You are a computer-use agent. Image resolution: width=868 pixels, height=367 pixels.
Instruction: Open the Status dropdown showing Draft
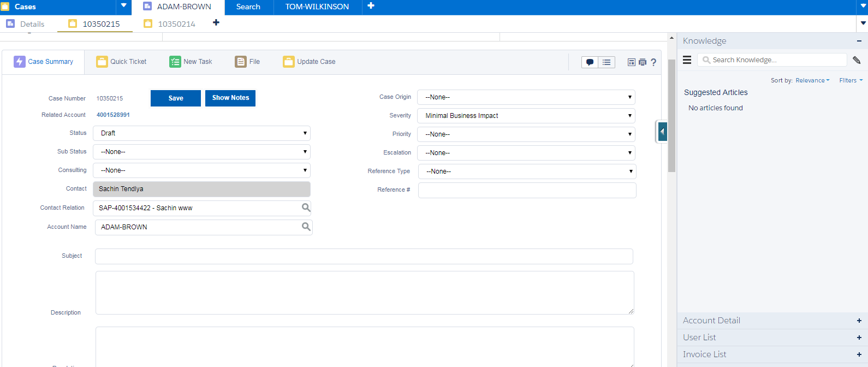(201, 133)
